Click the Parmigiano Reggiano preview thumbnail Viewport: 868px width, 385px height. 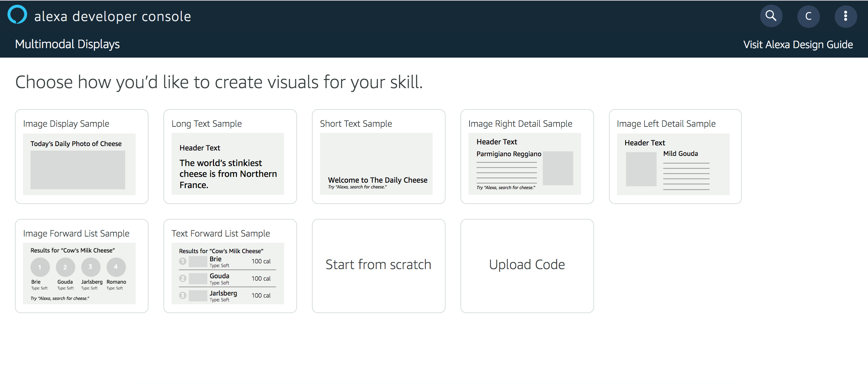click(558, 168)
